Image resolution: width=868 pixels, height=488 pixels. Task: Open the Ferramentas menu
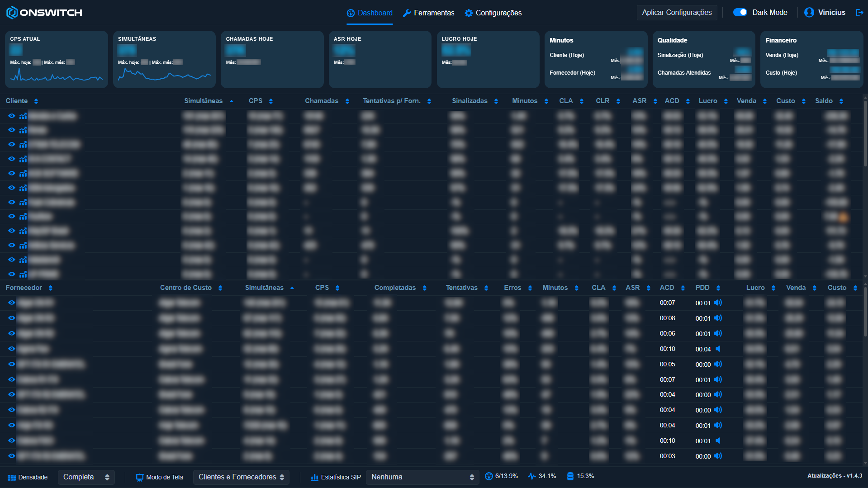click(428, 13)
